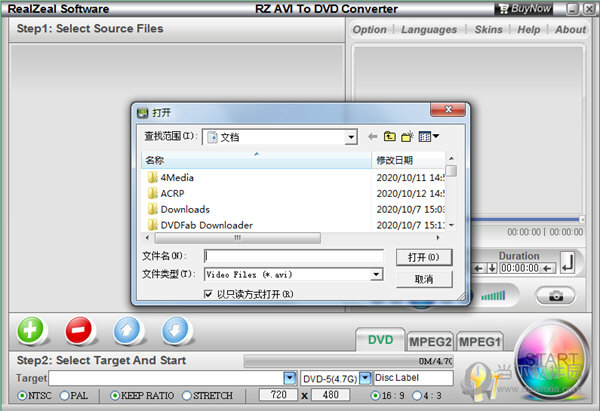Click the Disc Label text field
The height and width of the screenshot is (411, 600).
pyautogui.click(x=414, y=378)
